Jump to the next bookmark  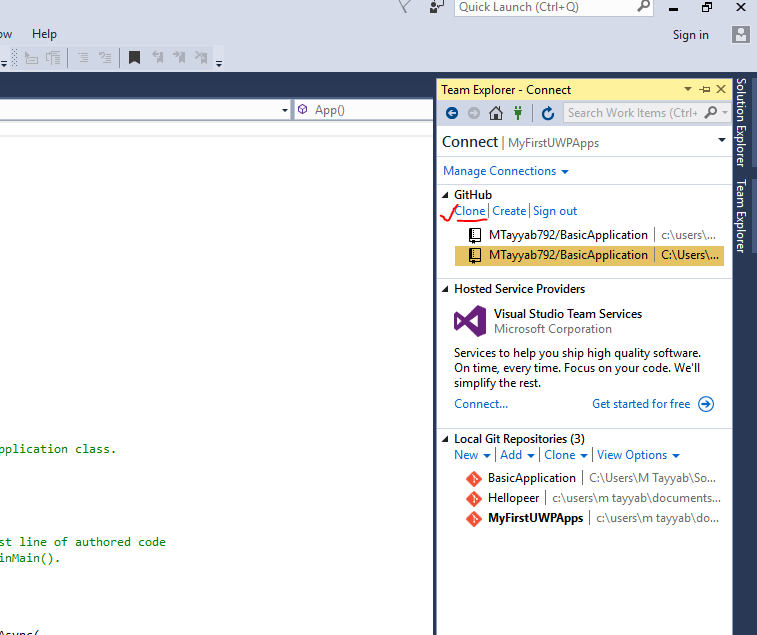click(179, 57)
